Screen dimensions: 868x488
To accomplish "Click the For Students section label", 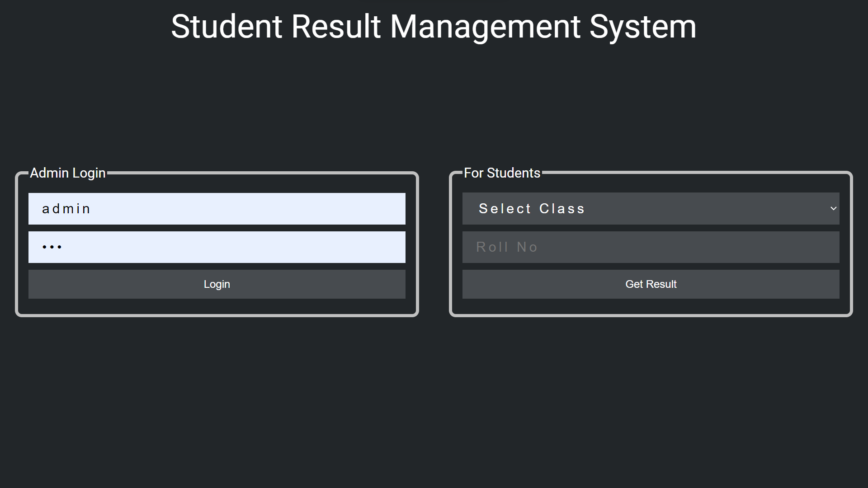I will 502,173.
